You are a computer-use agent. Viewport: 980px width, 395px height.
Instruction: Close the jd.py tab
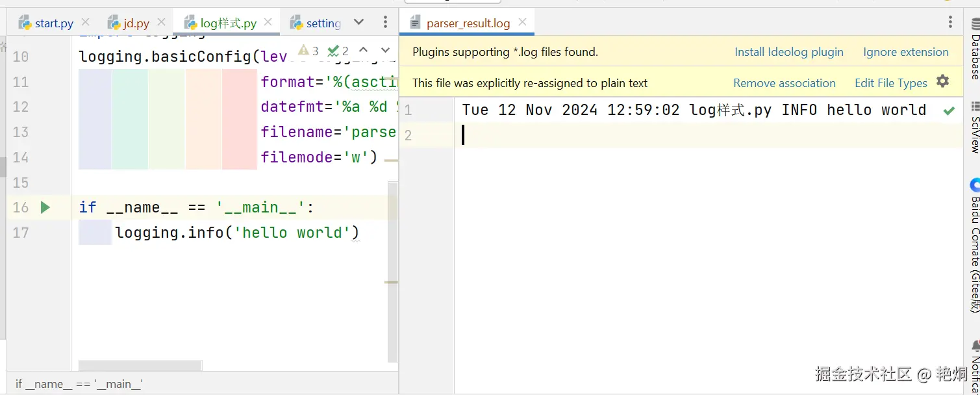tap(162, 23)
